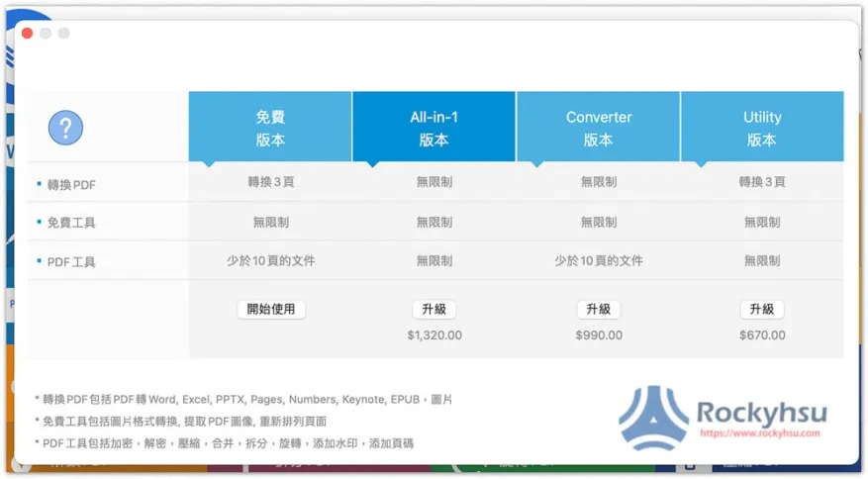The image size is (868, 479).
Task: Click 升級 under the All-in-1 version
Action: click(434, 310)
